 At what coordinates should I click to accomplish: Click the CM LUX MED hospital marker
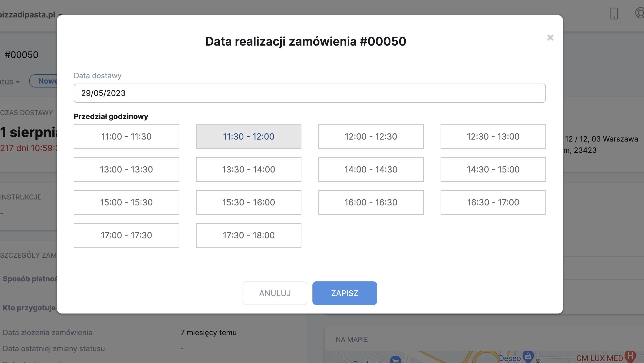click(630, 356)
